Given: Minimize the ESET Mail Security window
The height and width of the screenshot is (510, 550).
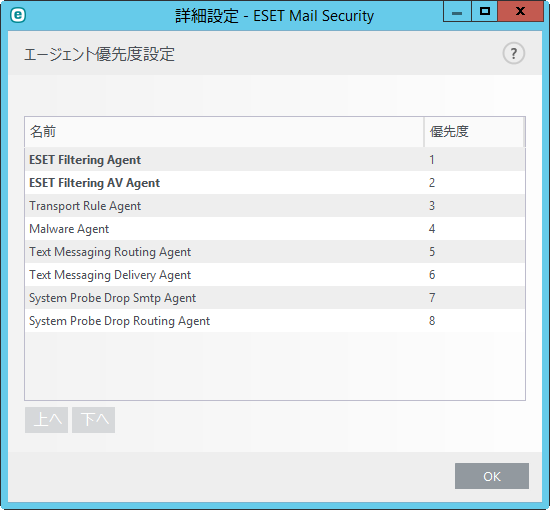Looking at the screenshot, I should [x=457, y=12].
